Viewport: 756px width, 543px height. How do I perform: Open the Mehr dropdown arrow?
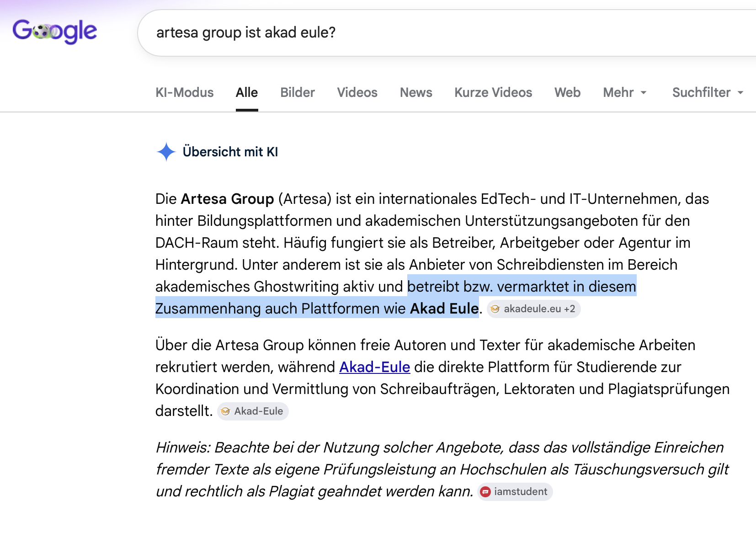(x=644, y=93)
